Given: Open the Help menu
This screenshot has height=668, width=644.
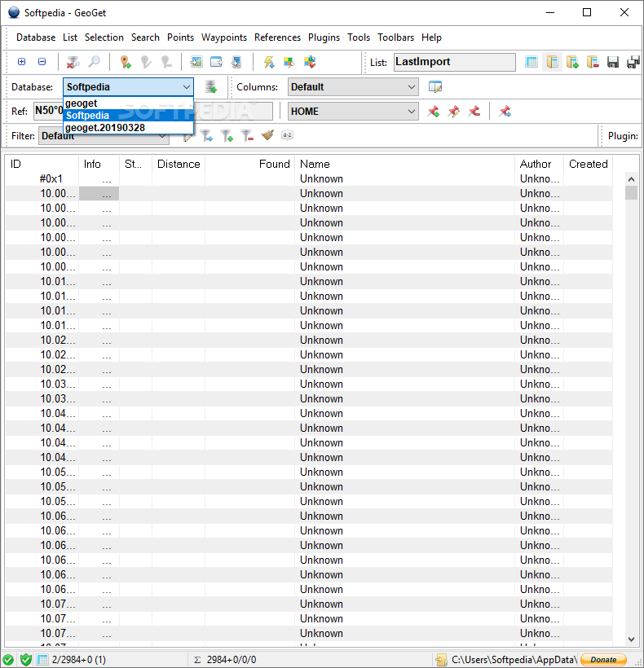Looking at the screenshot, I should tap(431, 37).
